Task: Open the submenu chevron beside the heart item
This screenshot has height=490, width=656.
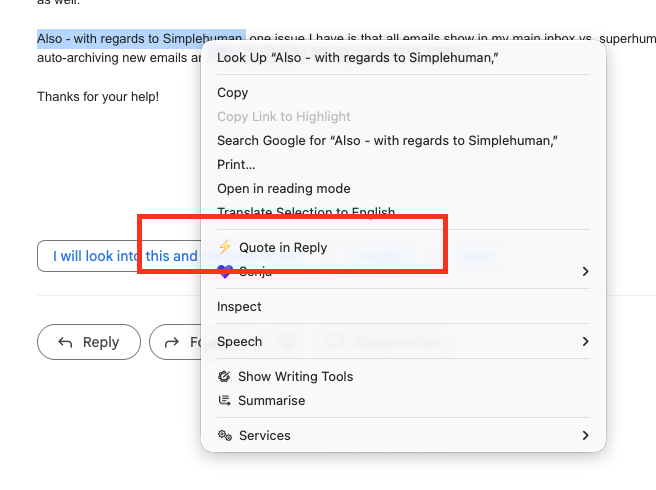Action: pyautogui.click(x=585, y=271)
